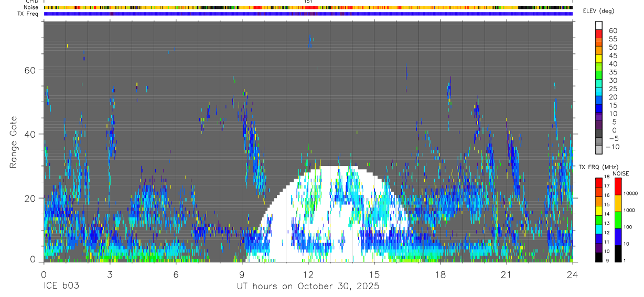
Task: Click x-axis tick label '18'
Action: [440, 274]
